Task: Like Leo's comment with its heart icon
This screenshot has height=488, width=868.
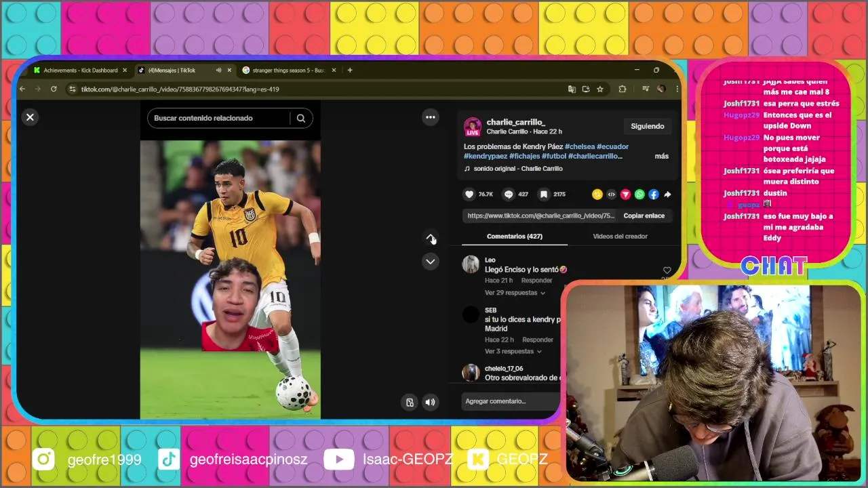Action: [667, 270]
